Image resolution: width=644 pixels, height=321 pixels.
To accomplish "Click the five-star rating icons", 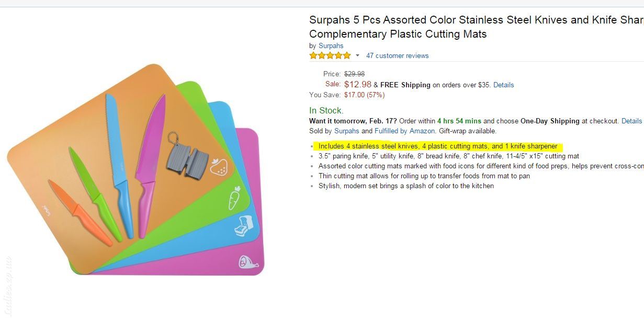I will coord(330,55).
